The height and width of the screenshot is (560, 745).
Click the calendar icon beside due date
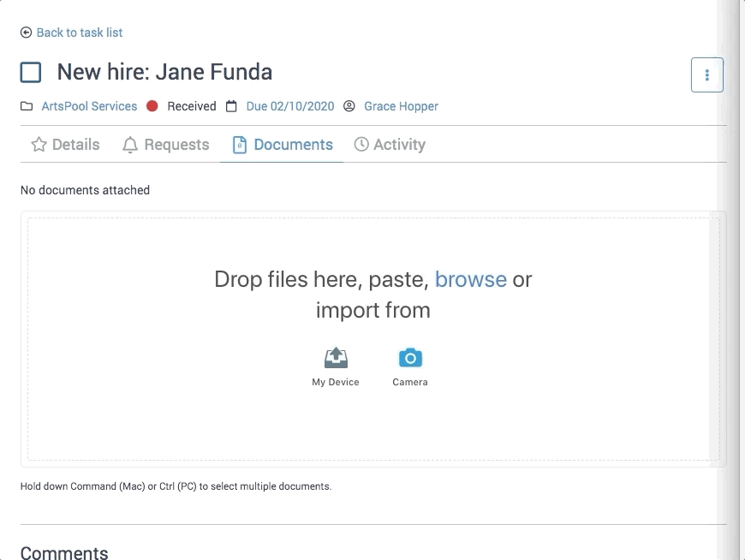tap(231, 106)
